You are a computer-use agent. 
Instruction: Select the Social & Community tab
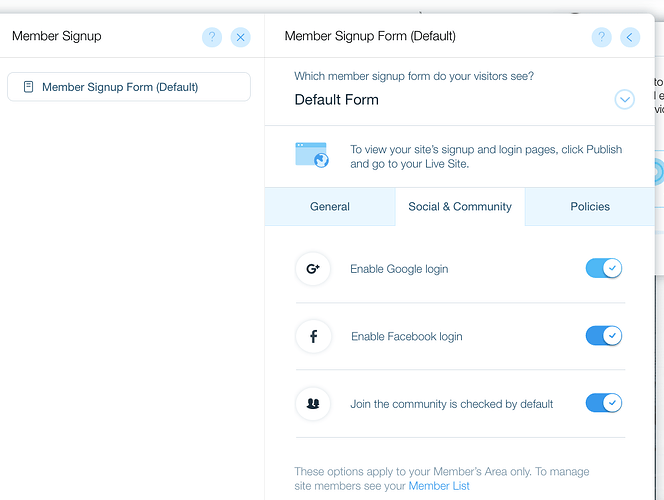tap(460, 207)
